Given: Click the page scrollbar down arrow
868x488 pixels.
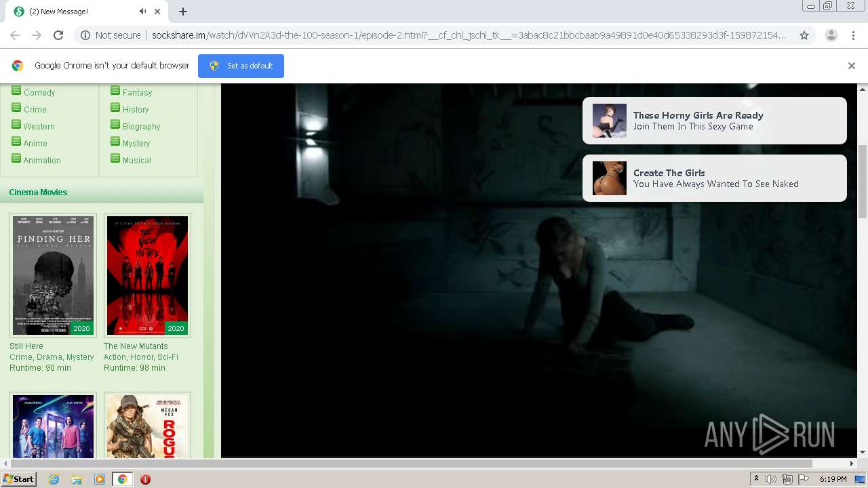Looking at the screenshot, I should 863,452.
